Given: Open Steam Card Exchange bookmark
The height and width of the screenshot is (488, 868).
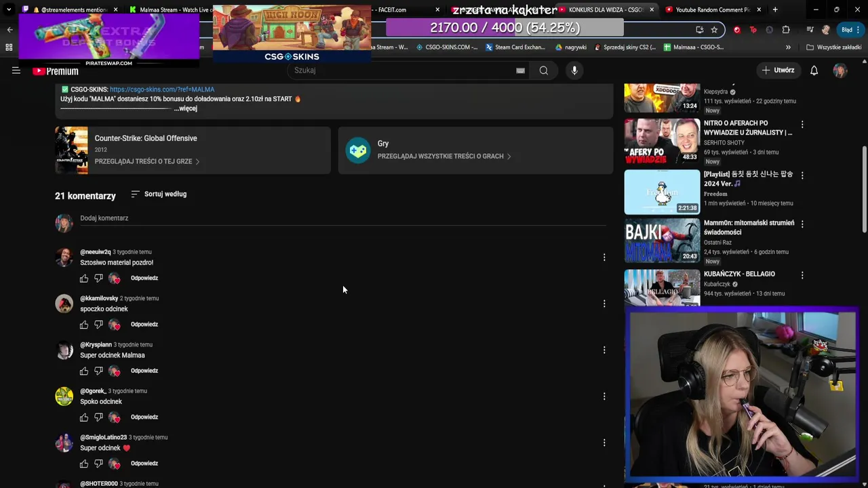Looking at the screenshot, I should [x=515, y=47].
